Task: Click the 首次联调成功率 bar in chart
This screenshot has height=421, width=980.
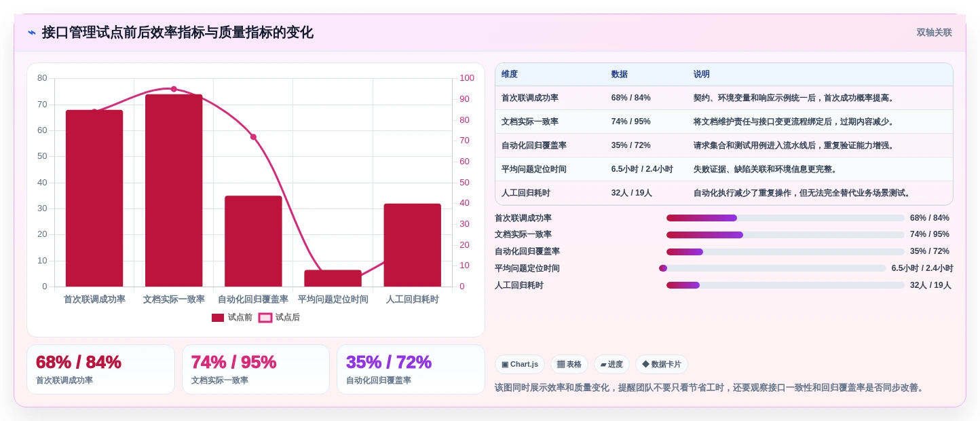Action: point(94,198)
